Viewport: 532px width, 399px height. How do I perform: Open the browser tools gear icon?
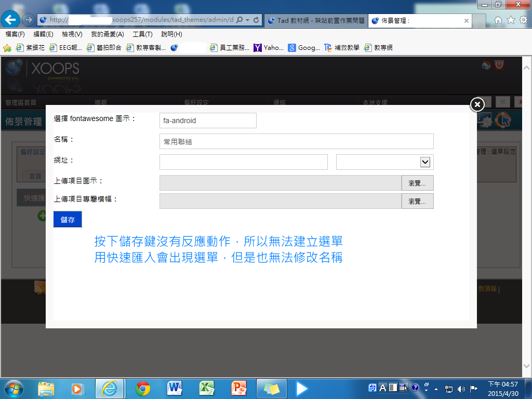coord(523,20)
